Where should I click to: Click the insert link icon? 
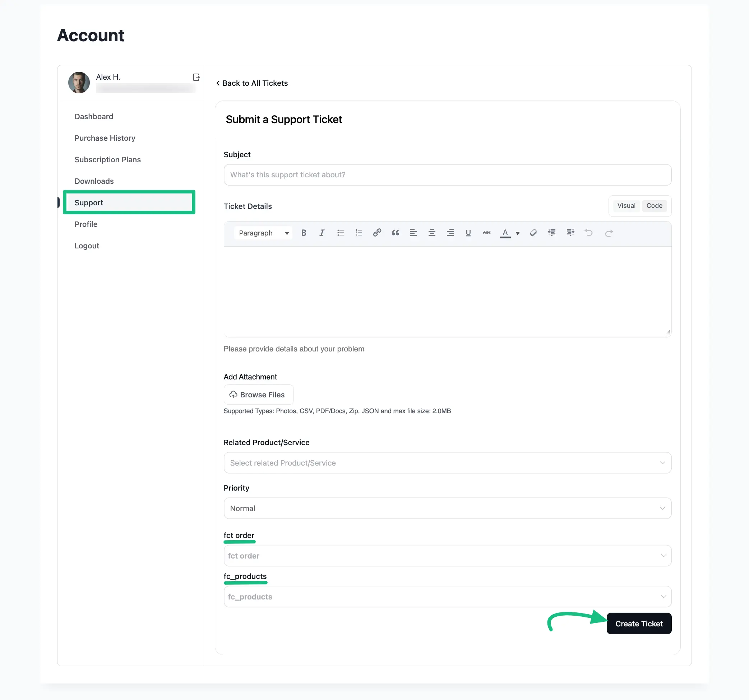[377, 233]
